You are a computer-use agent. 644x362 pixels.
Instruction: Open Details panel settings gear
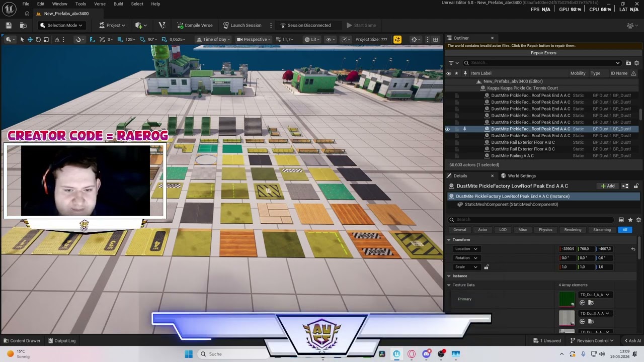coord(638,220)
